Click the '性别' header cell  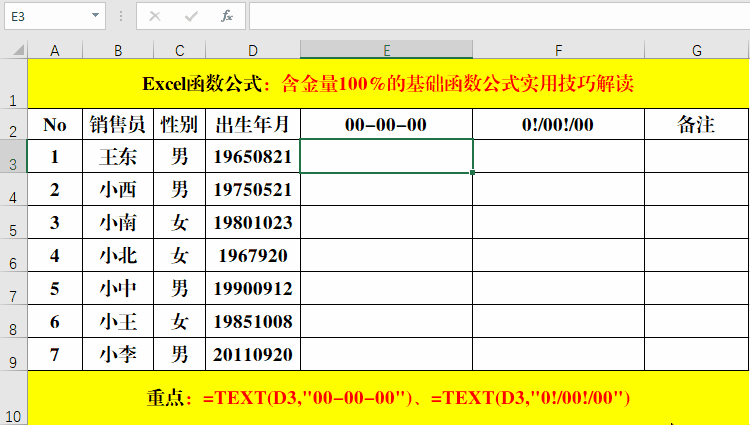179,124
